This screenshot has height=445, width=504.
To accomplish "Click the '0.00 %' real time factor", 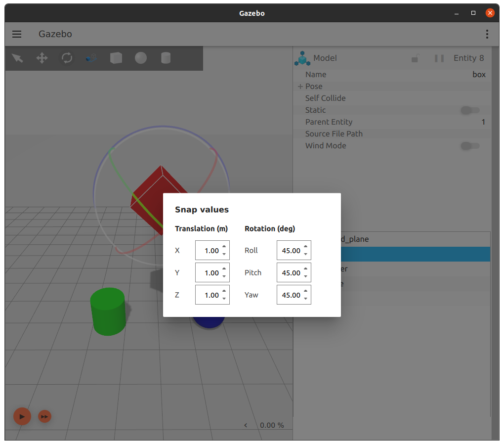I will point(272,425).
